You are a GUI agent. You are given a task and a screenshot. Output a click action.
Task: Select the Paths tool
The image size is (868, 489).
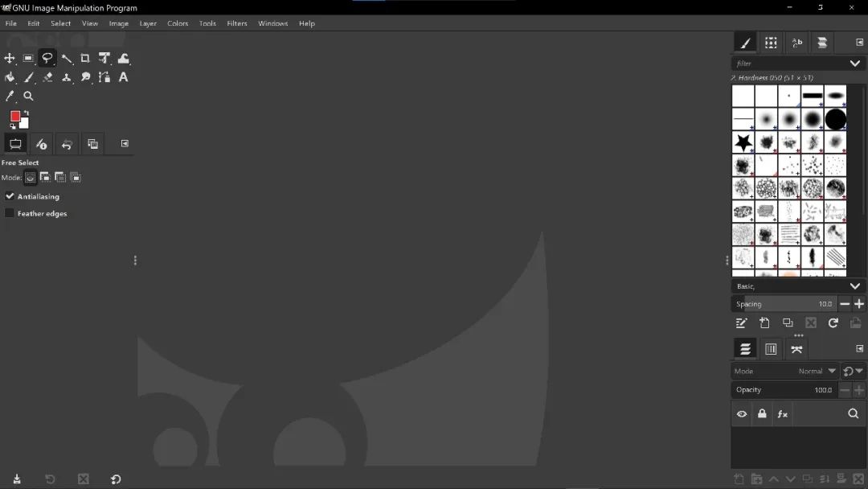[x=104, y=77]
